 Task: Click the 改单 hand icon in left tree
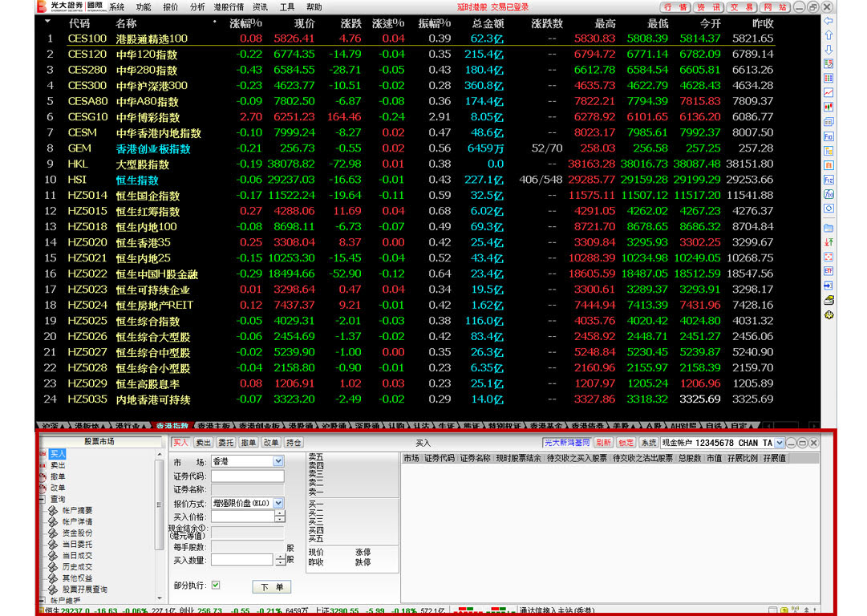43,488
